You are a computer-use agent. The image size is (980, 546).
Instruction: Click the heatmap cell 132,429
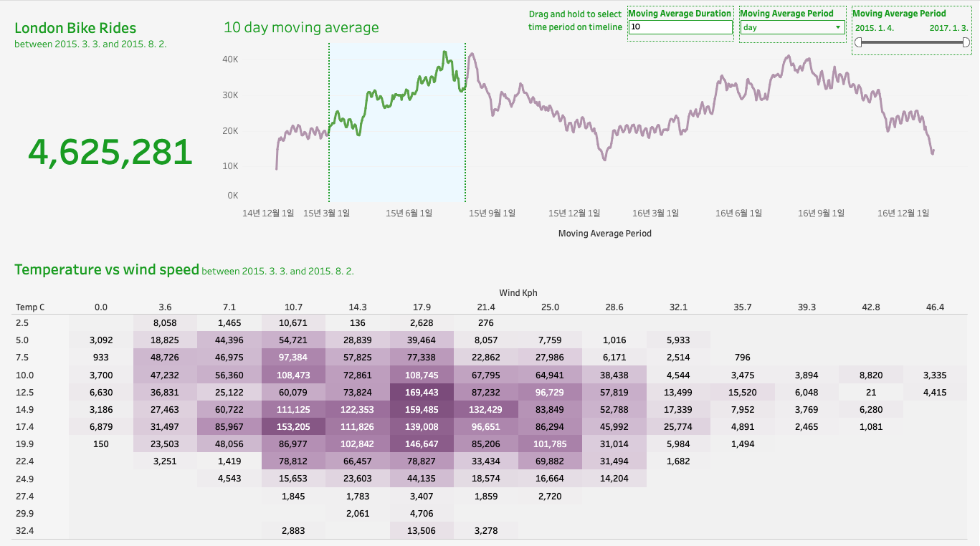[x=486, y=409]
